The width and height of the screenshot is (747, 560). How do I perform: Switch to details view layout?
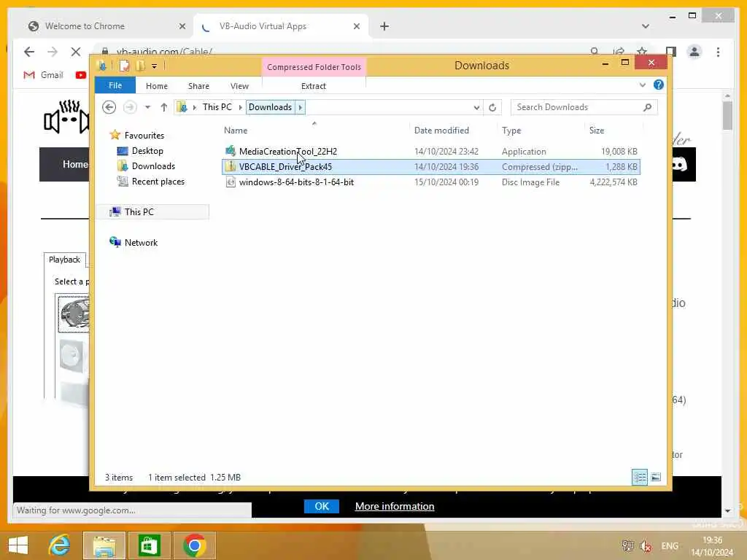pyautogui.click(x=639, y=477)
